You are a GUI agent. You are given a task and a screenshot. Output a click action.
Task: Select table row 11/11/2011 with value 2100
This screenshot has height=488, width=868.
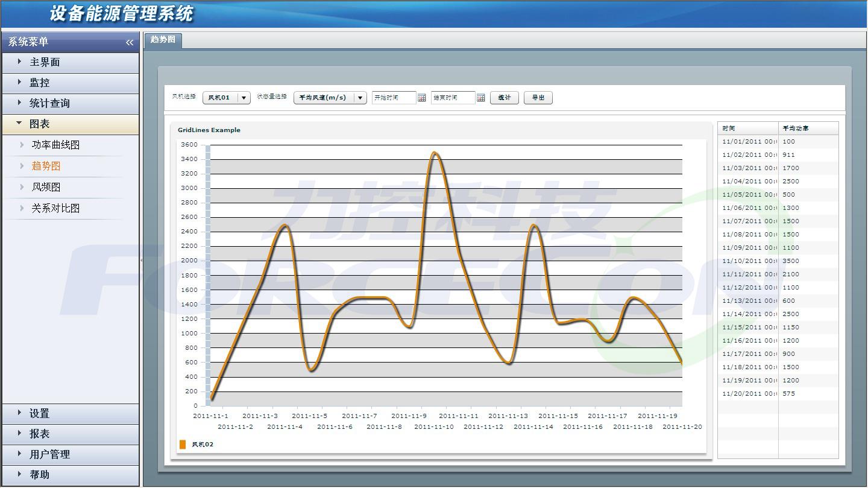tap(778, 274)
